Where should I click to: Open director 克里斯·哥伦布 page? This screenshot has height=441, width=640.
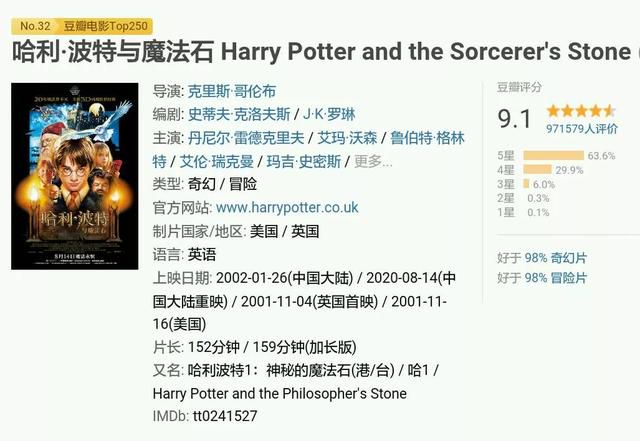(x=232, y=91)
